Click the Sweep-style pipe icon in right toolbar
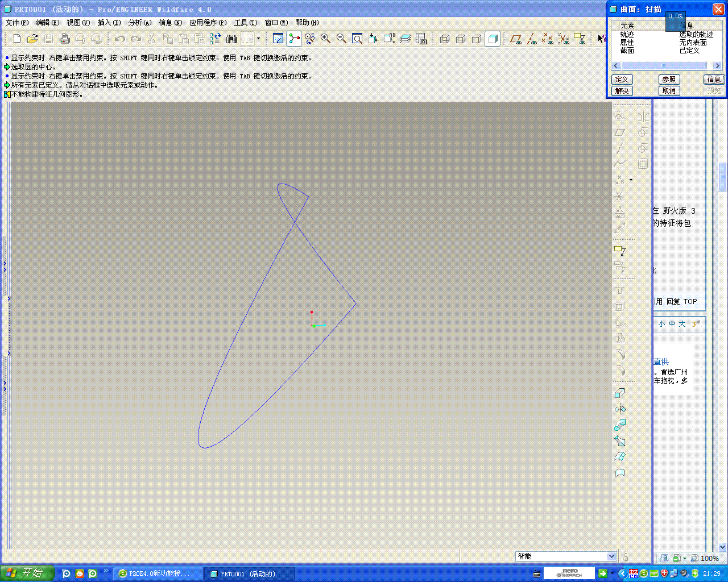 tap(620, 425)
